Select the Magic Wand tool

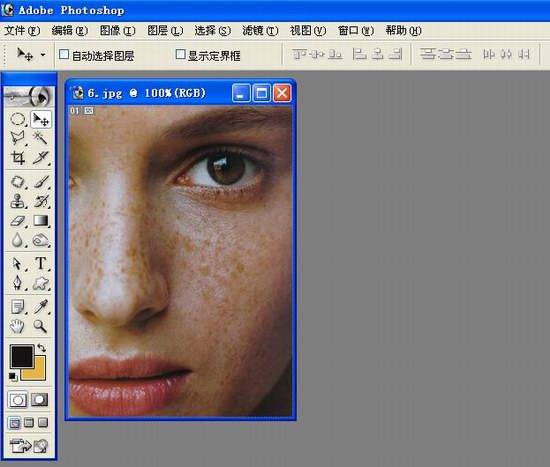[40, 138]
